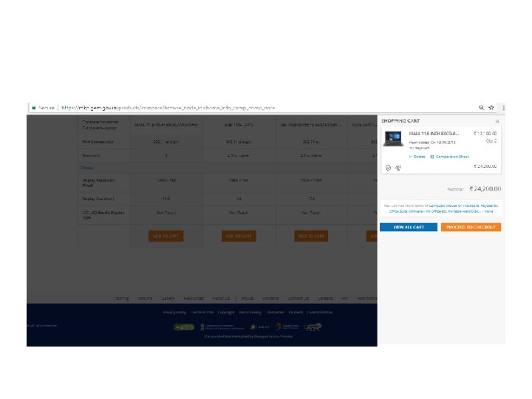
Task: Click Proceed to Checkout button
Action: pyautogui.click(x=471, y=227)
